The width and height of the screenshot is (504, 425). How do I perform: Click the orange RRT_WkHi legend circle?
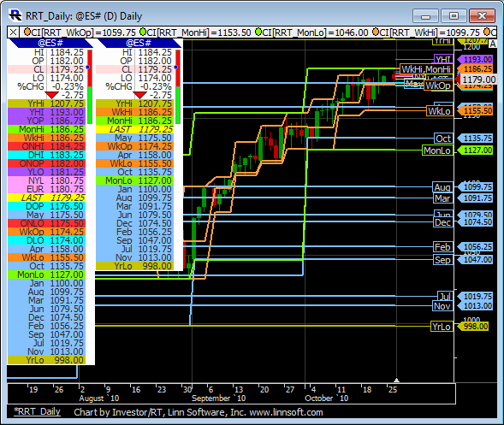[x=376, y=32]
